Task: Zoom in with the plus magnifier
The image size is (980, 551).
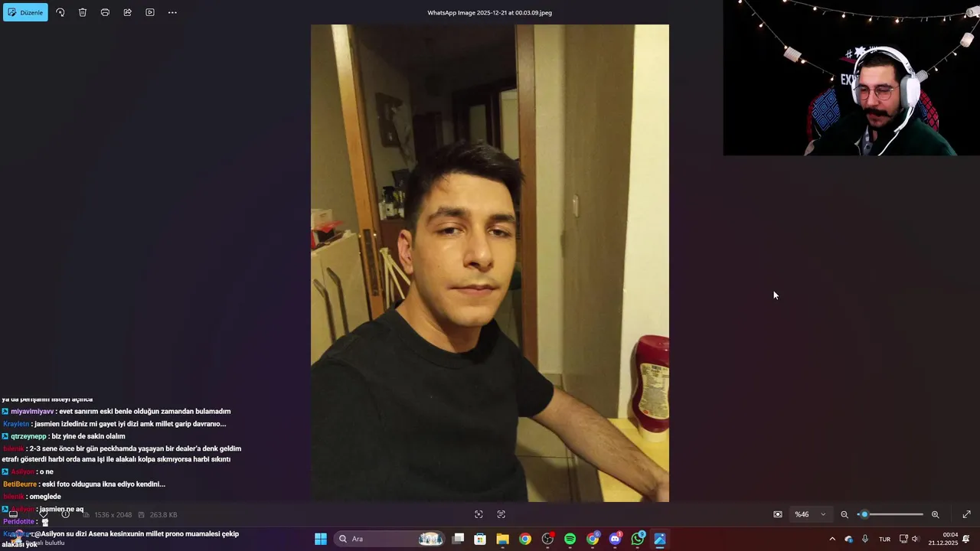Action: pyautogui.click(x=935, y=514)
